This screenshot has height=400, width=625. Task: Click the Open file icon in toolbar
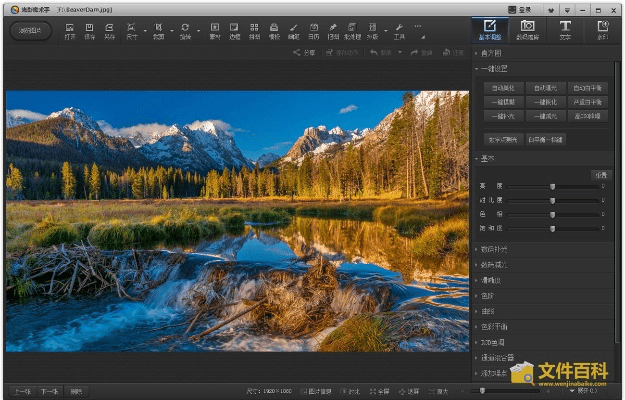(70, 30)
